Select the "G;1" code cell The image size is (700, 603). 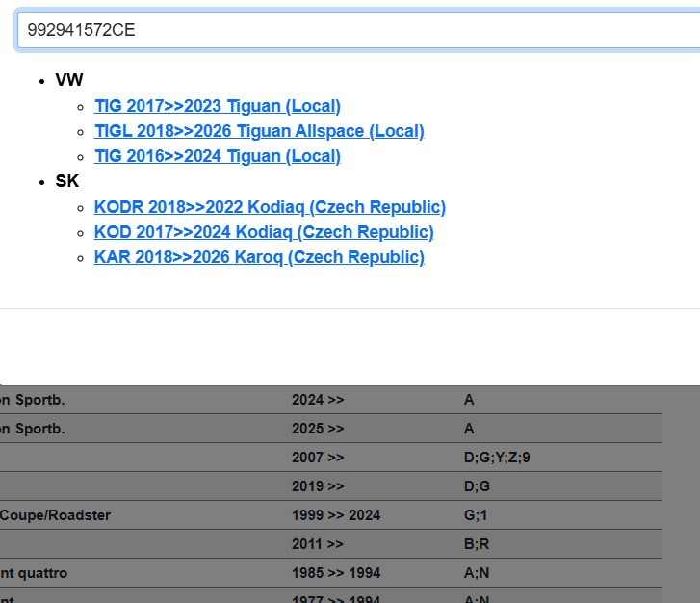coord(475,515)
